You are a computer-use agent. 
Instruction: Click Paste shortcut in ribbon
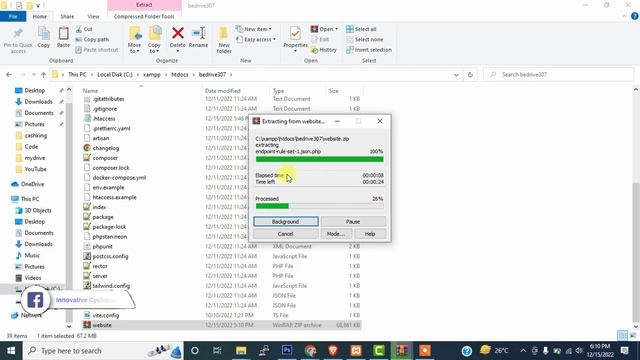point(97,50)
